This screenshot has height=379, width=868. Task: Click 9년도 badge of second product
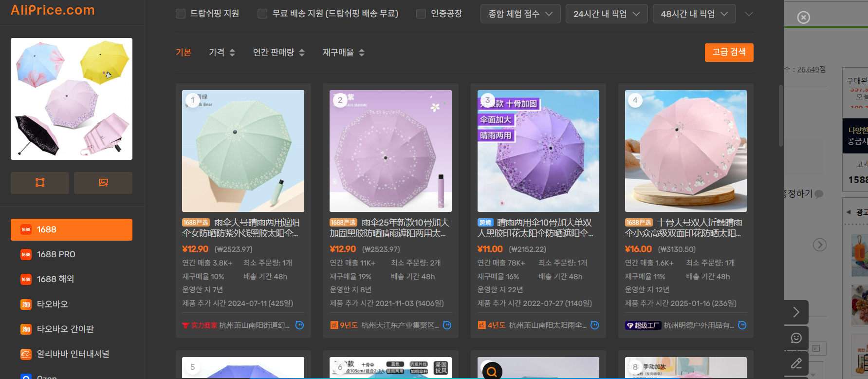click(344, 325)
